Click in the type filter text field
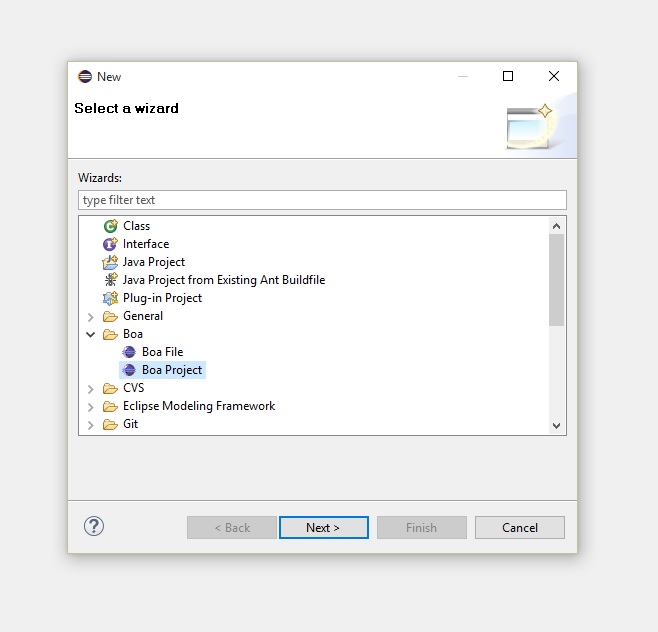The height and width of the screenshot is (632, 658). [x=322, y=200]
